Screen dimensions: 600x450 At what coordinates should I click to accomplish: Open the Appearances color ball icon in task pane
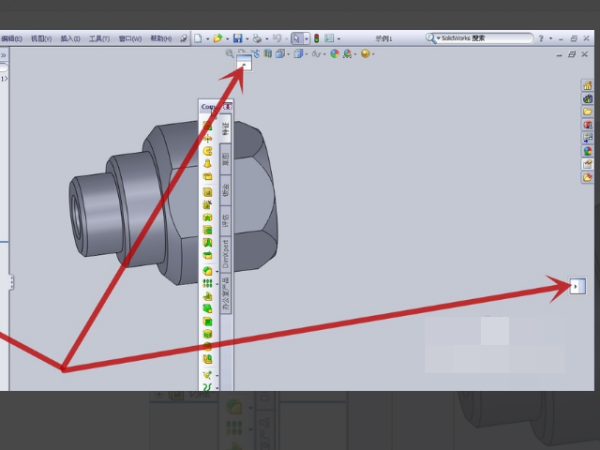coord(587,151)
